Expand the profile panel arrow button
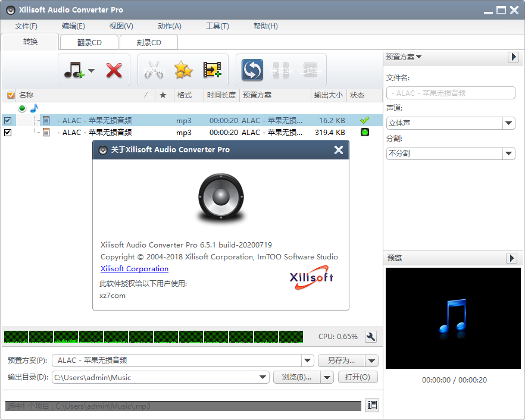Viewport: 525px width, 420px height. pos(513,57)
